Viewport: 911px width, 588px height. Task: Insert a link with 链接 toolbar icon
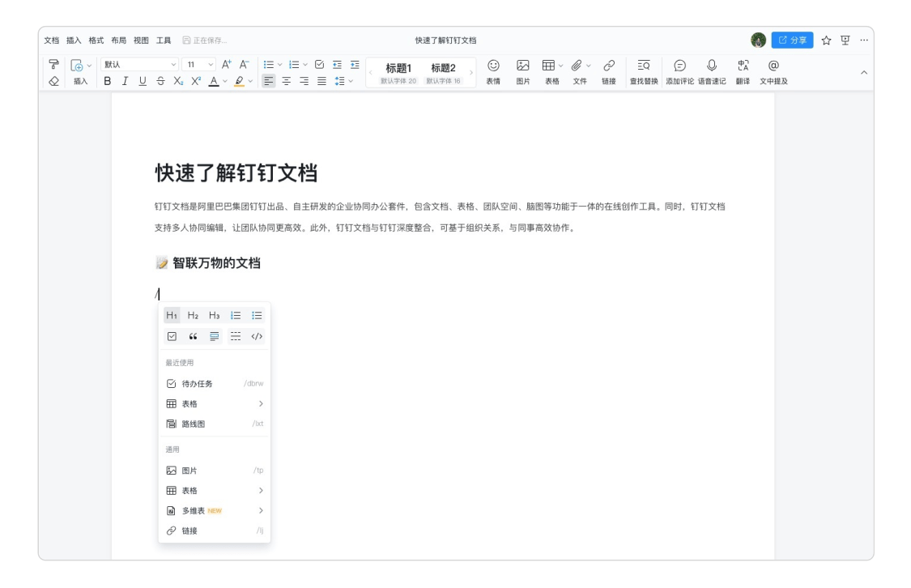609,72
